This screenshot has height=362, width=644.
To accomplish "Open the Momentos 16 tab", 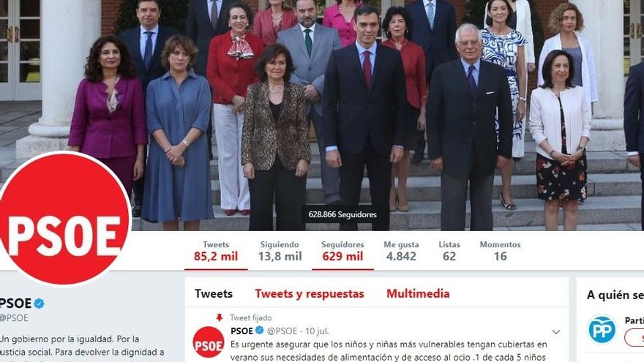I will point(501,251).
